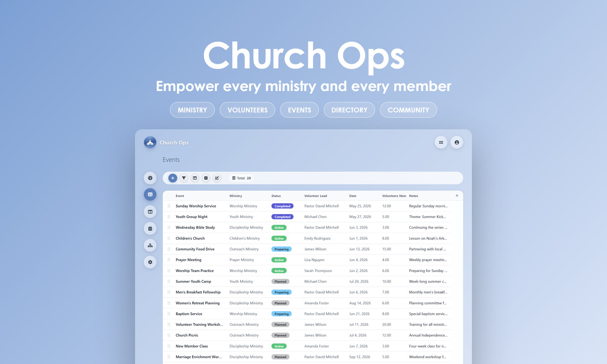Click Active badge for New Member Class
Image resolution: width=607 pixels, height=364 pixels.
[x=279, y=346]
